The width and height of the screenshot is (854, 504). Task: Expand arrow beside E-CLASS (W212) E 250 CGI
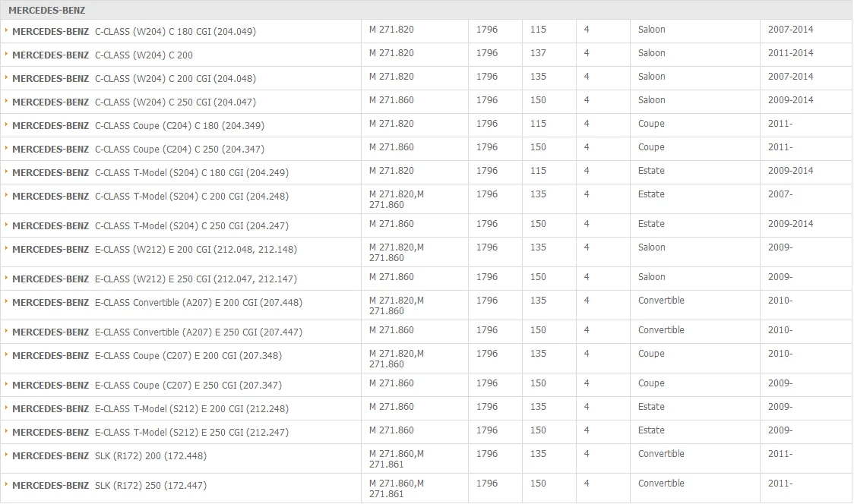pyautogui.click(x=6, y=278)
